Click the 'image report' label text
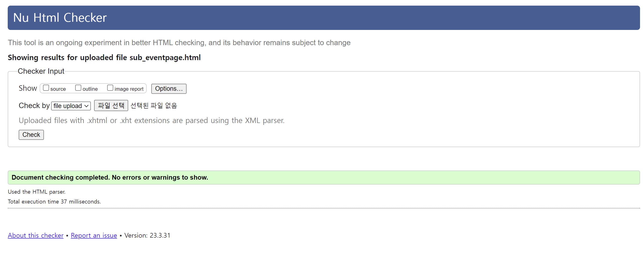Screen dimensions: 644x254 point(129,89)
